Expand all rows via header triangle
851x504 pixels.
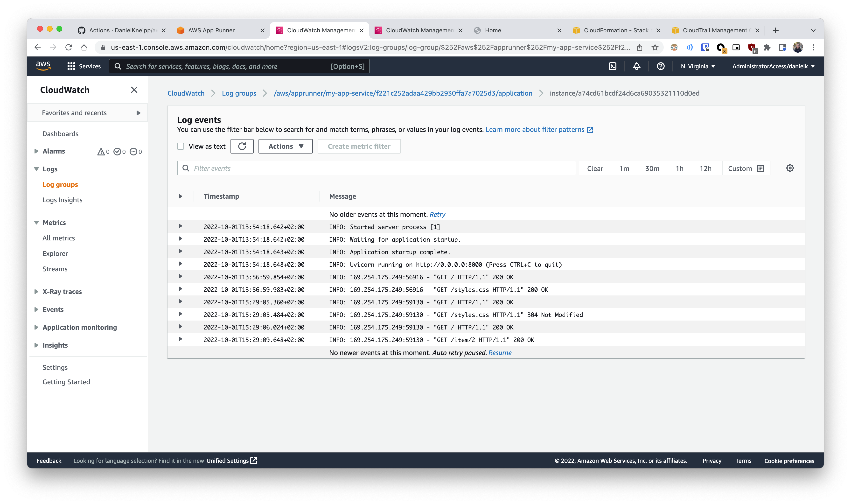[180, 196]
